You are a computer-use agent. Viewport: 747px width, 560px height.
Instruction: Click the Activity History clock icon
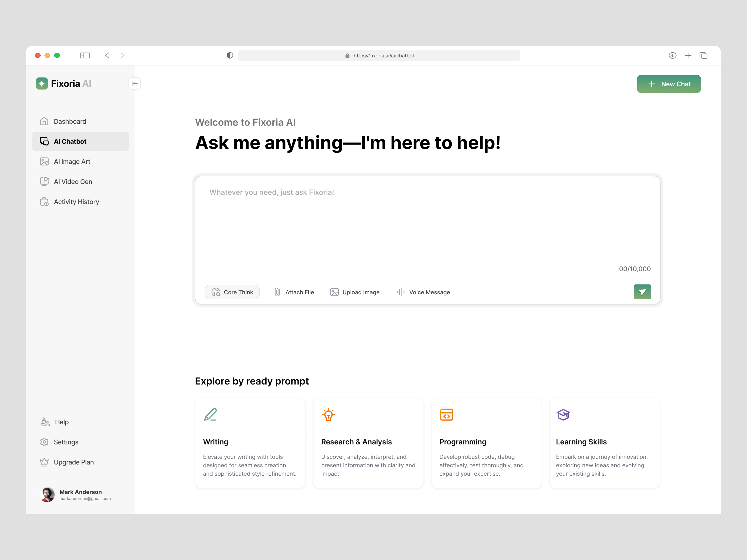pos(44,202)
